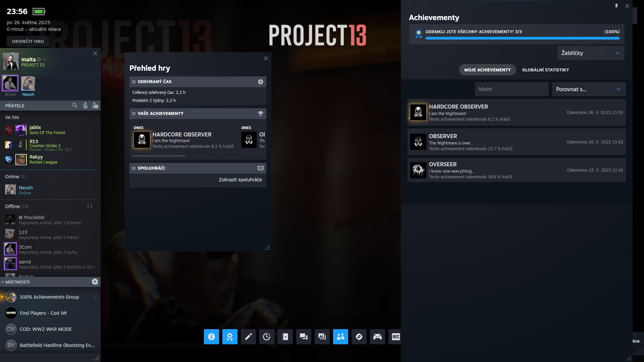Open the timer clock tool
The width and height of the screenshot is (644, 362).
click(267, 337)
